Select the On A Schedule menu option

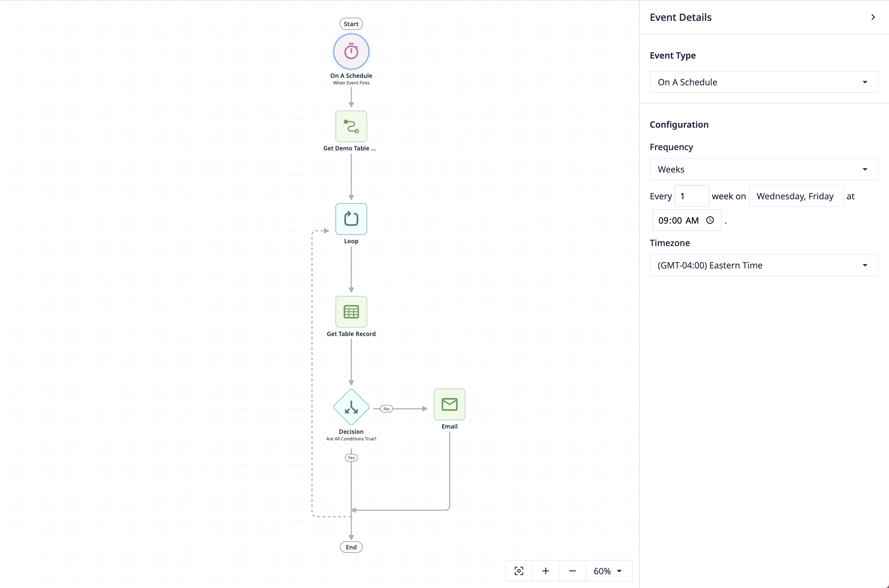tap(764, 82)
